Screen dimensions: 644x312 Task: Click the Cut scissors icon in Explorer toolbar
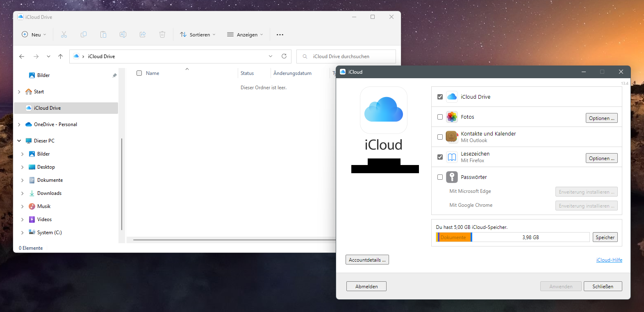pyautogui.click(x=64, y=34)
